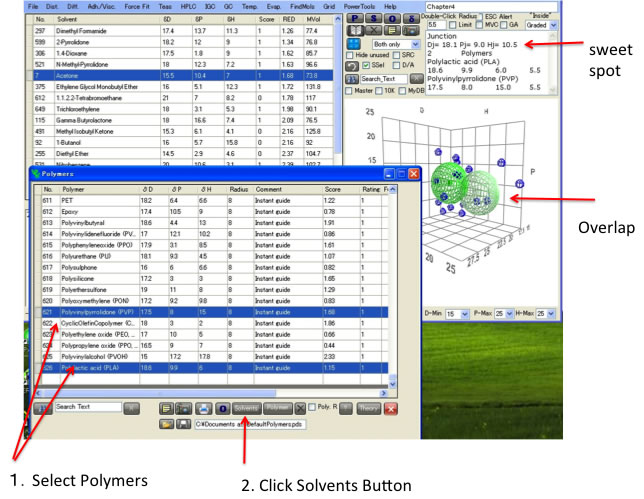Screen dimensions: 644x499
Task: Click the binoculars icon next to Search_Text field
Action: pyautogui.click(x=352, y=79)
